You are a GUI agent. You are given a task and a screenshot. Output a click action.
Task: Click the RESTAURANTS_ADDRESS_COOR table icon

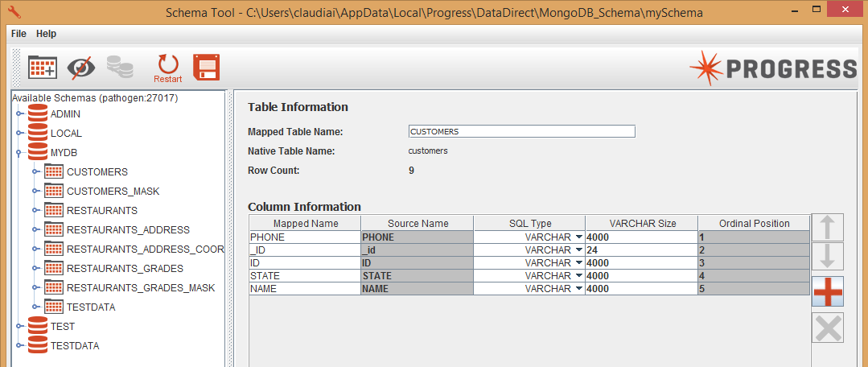[54, 249]
